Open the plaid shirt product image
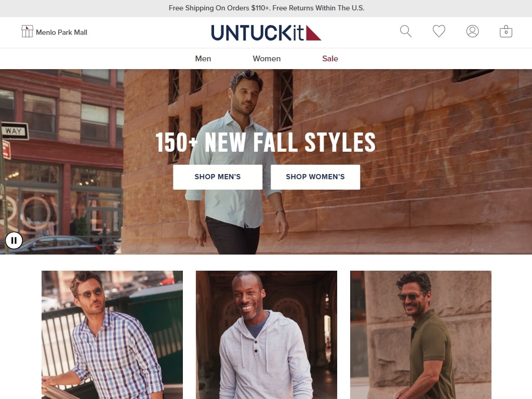This screenshot has width=532, height=399. (112, 335)
